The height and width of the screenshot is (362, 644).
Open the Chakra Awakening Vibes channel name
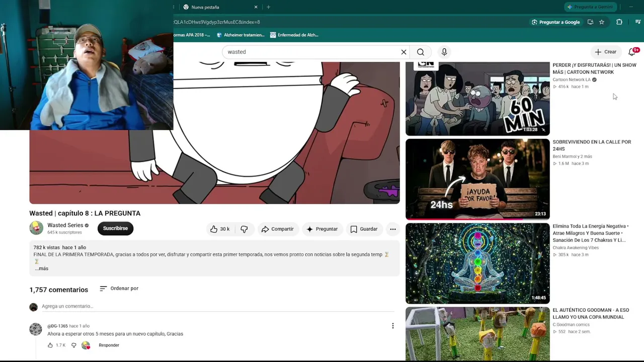point(576,248)
